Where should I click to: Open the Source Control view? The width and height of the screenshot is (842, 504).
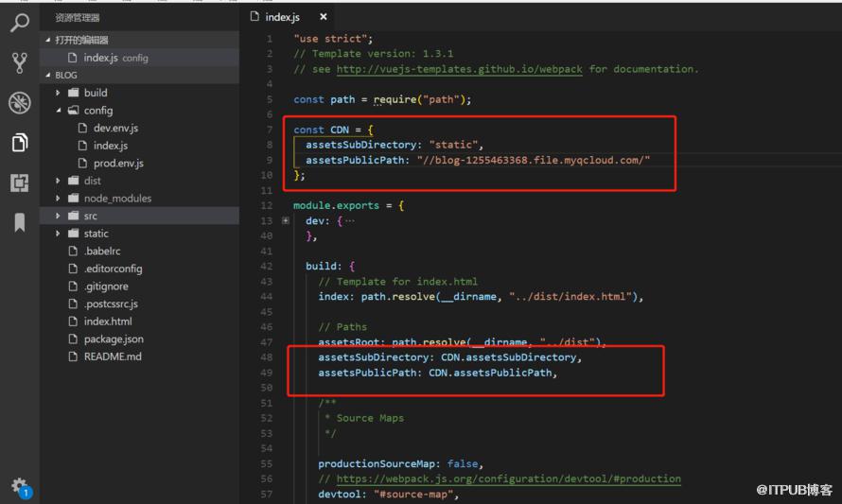[x=20, y=62]
